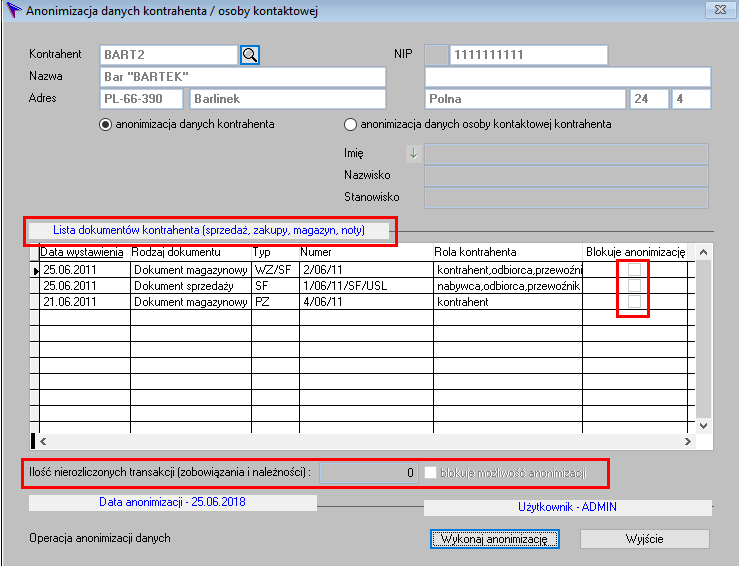The height and width of the screenshot is (566, 739).
Task: Select anonimizacja danych kontrahenta radio option
Action: pos(105,125)
